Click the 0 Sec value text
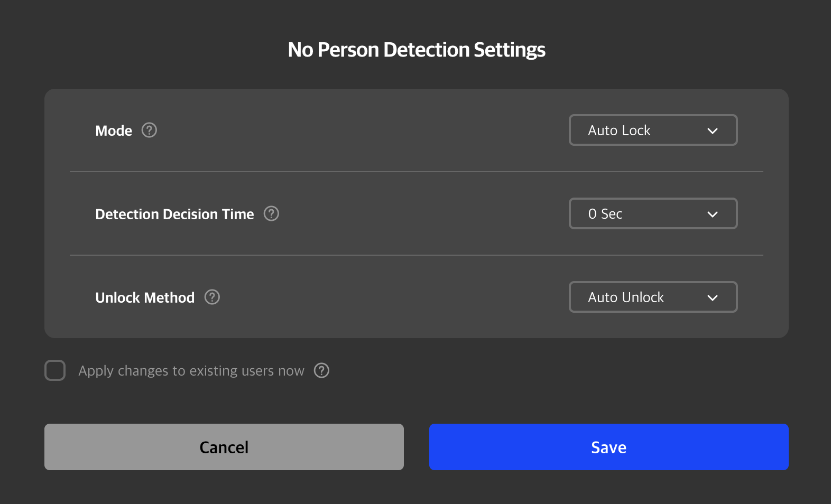This screenshot has width=831, height=504. [605, 213]
